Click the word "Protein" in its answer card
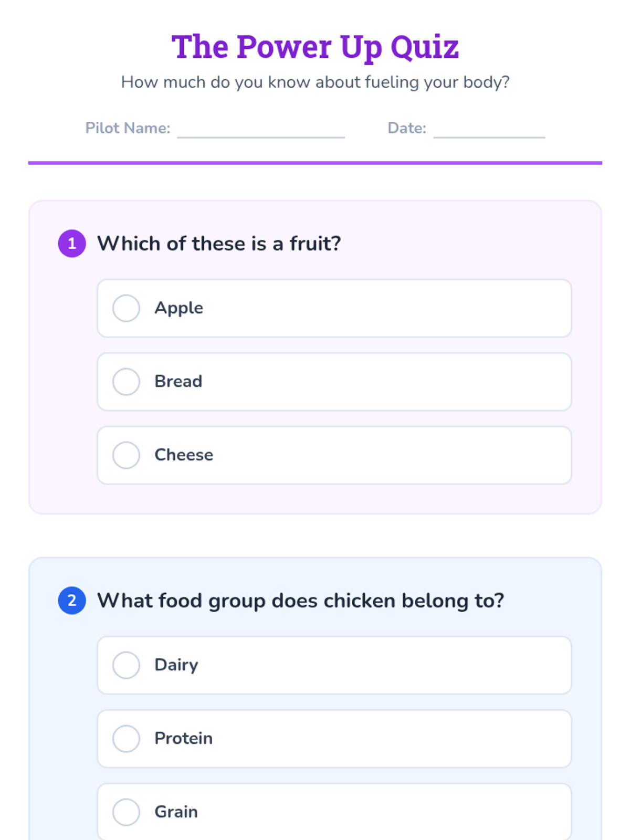 tap(183, 739)
